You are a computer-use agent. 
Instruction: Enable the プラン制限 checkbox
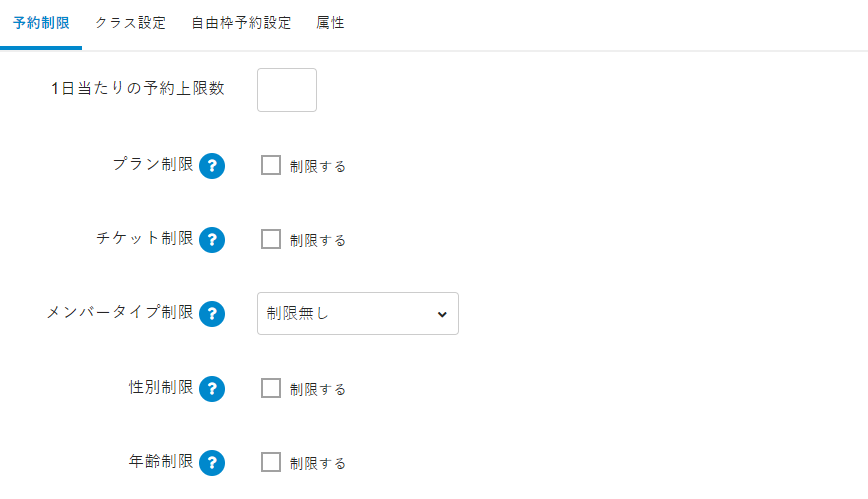click(x=271, y=166)
